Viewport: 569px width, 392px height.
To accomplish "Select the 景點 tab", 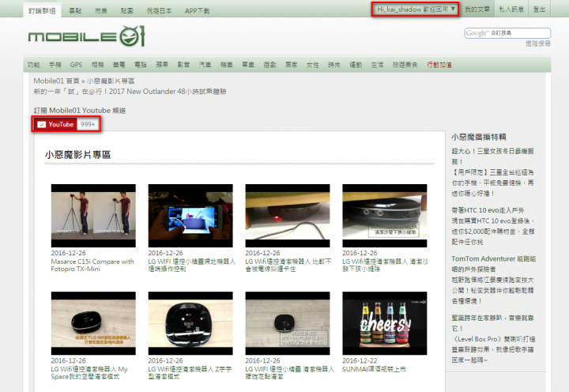I will (75, 11).
